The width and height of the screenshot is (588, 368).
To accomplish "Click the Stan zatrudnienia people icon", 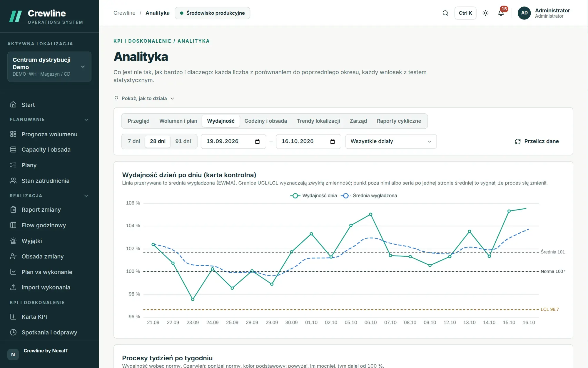I will click(x=13, y=181).
